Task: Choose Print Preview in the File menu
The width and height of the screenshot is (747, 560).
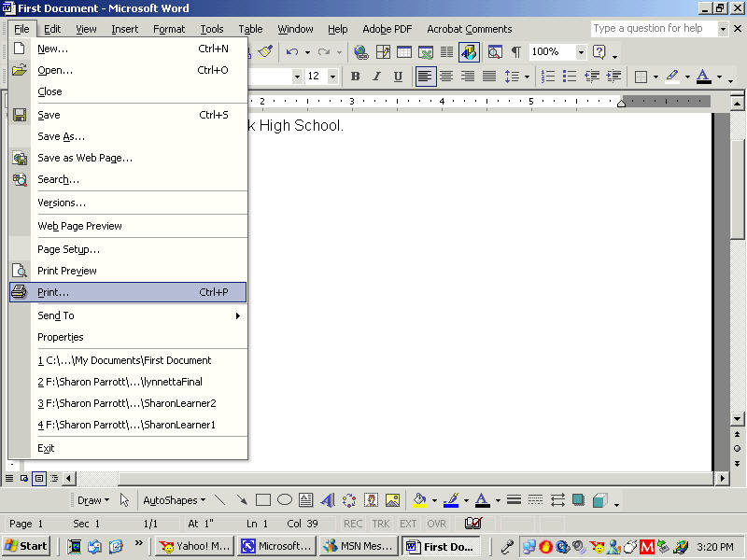Action: click(128, 271)
